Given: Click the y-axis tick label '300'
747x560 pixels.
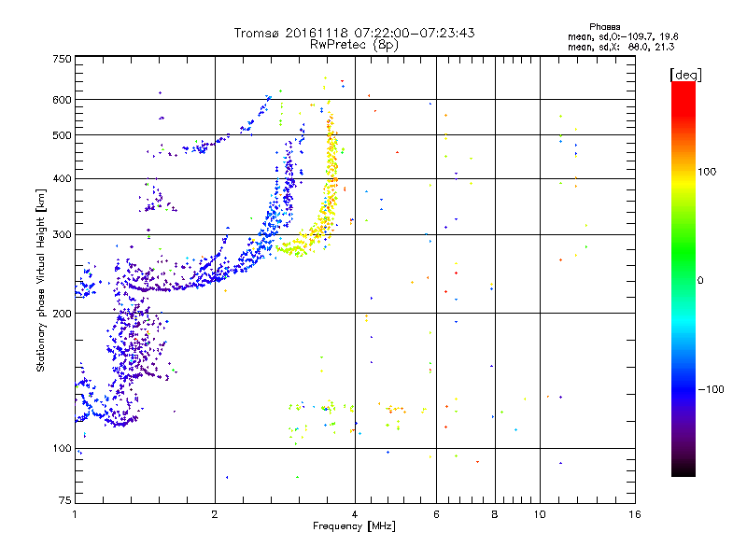Looking at the screenshot, I should pos(62,235).
